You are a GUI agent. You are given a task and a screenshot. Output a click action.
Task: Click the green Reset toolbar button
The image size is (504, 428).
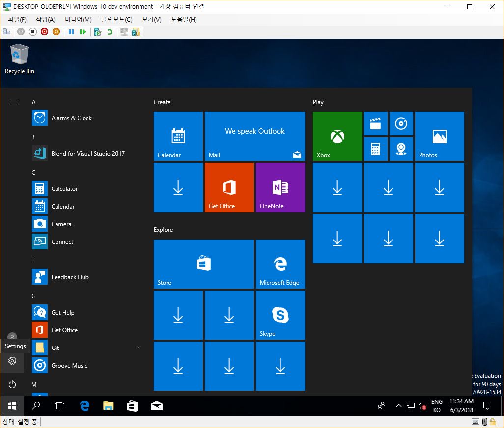click(83, 32)
